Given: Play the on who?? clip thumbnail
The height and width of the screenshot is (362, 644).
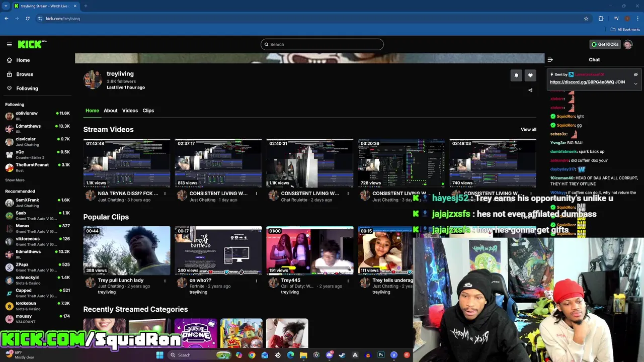Looking at the screenshot, I should click(218, 250).
